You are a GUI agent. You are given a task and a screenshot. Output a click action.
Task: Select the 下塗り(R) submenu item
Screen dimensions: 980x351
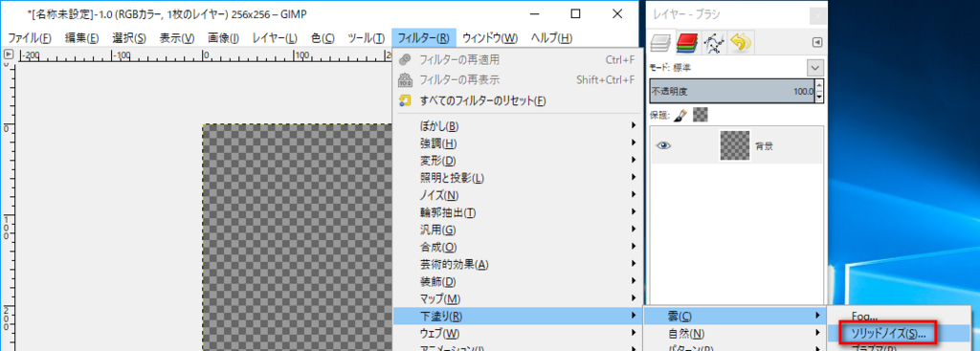tap(518, 316)
